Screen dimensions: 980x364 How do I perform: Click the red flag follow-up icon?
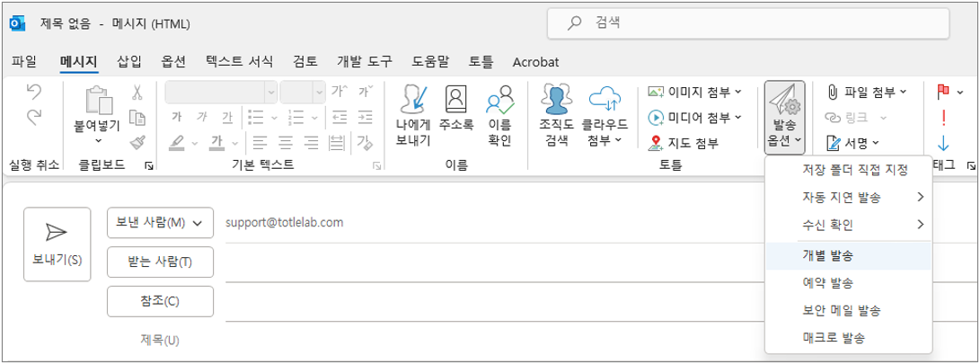tap(943, 92)
